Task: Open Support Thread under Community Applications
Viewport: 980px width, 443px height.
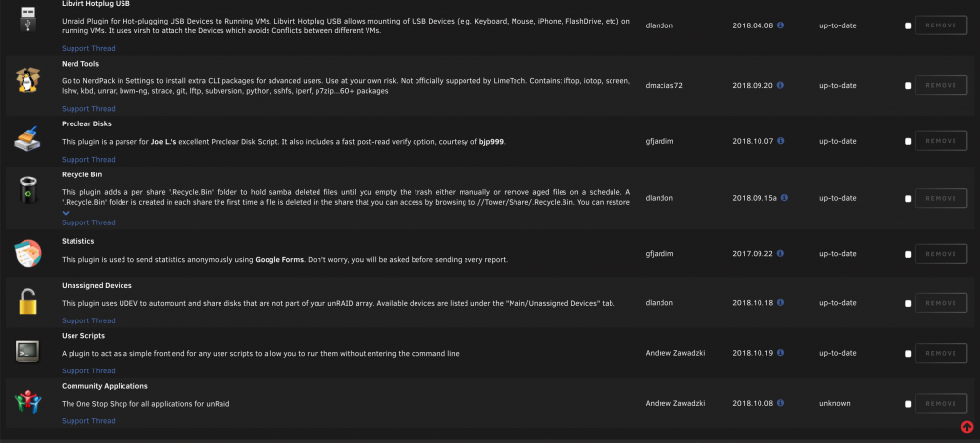Action: click(x=88, y=421)
